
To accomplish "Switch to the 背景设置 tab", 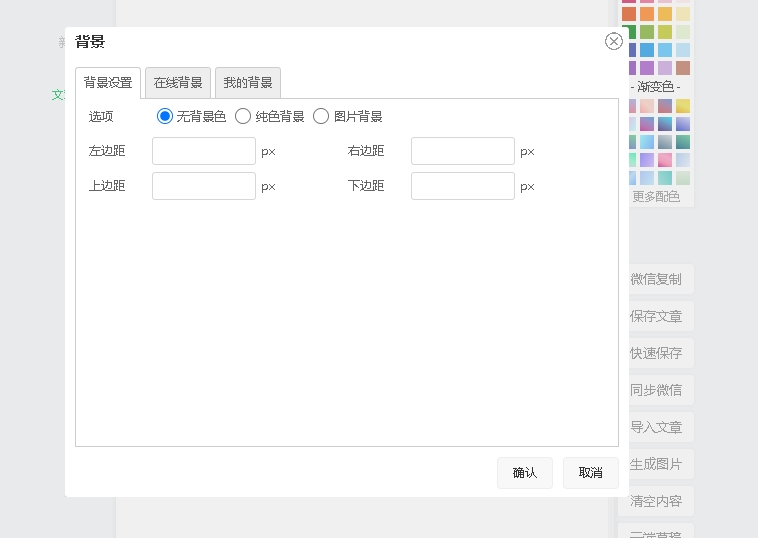I will (108, 83).
